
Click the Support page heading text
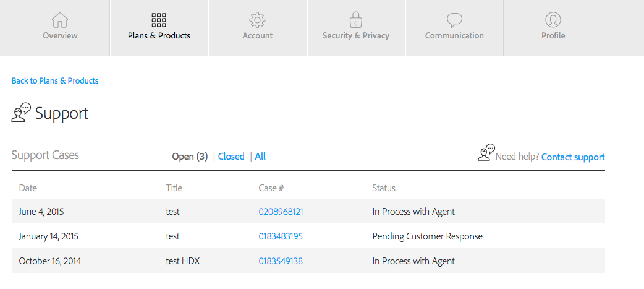62,113
